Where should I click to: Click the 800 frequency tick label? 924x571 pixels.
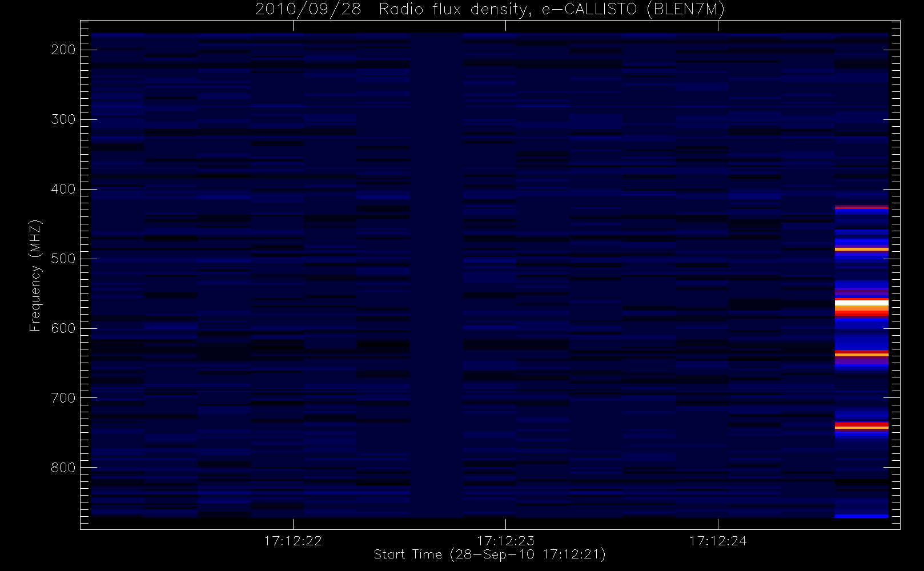tap(63, 468)
